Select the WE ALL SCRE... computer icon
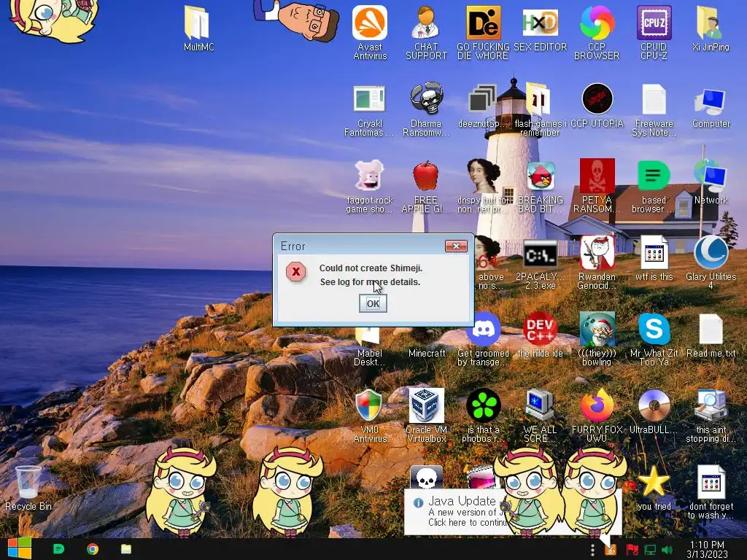 pos(540,416)
